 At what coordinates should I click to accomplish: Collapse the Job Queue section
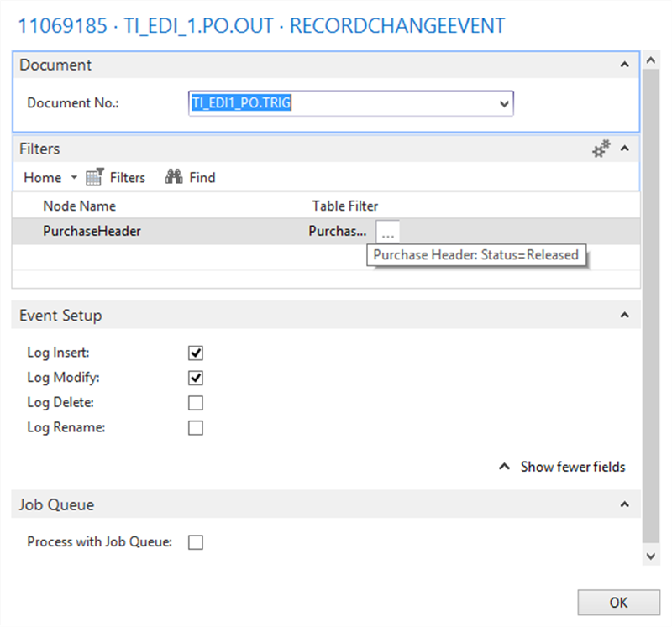(624, 504)
